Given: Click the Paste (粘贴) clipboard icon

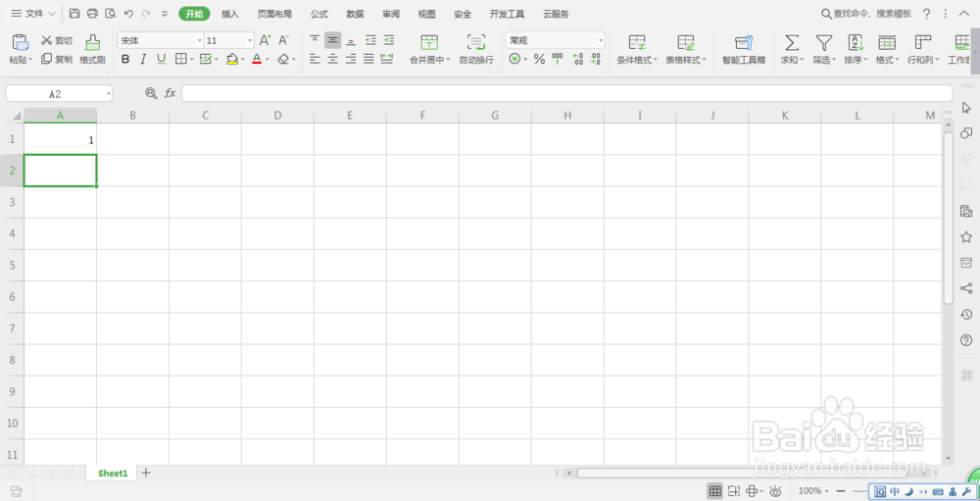Looking at the screenshot, I should click(x=21, y=42).
